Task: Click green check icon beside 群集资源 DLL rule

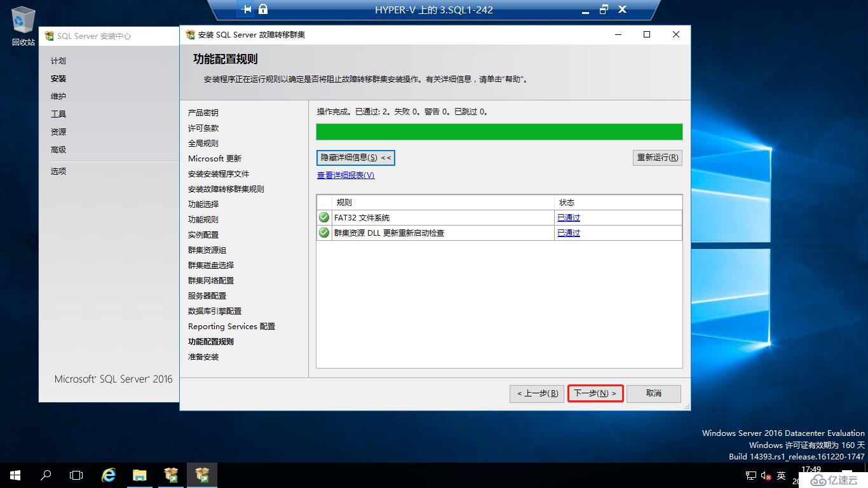Action: click(324, 233)
